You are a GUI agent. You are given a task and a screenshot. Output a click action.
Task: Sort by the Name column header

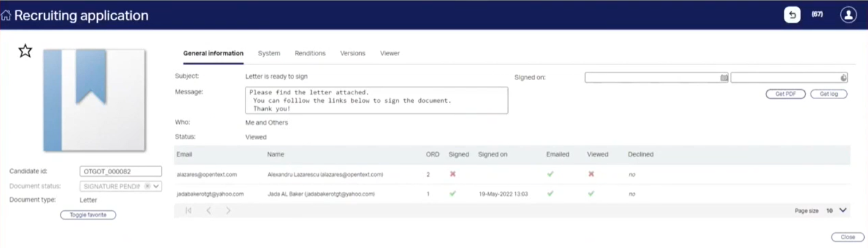276,154
